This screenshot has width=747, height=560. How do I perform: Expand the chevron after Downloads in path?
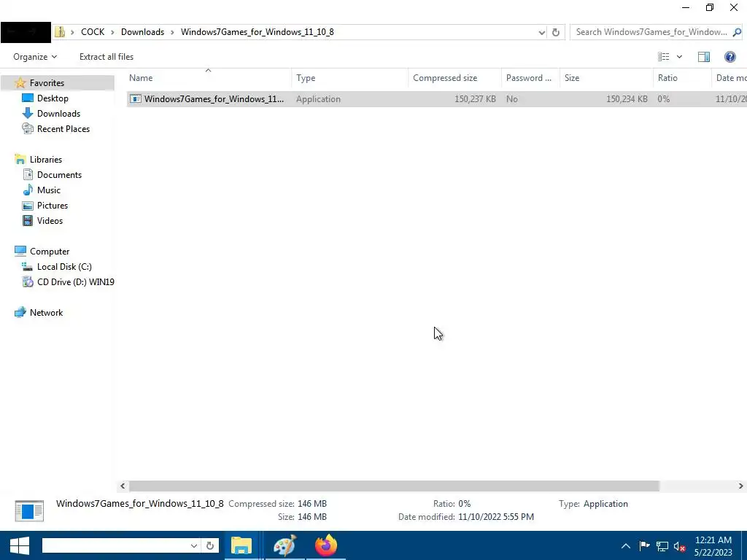[x=172, y=32]
